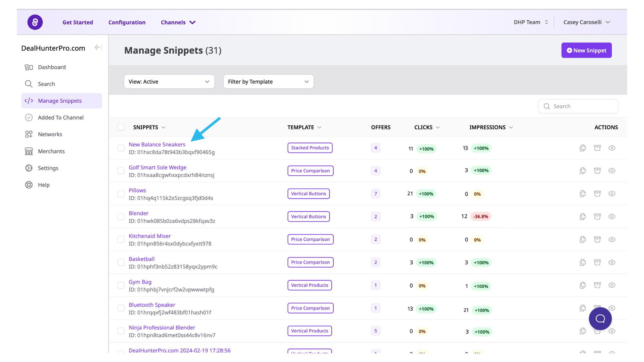
Task: Tick the checkbox for Basketball snippet
Action: point(121,262)
